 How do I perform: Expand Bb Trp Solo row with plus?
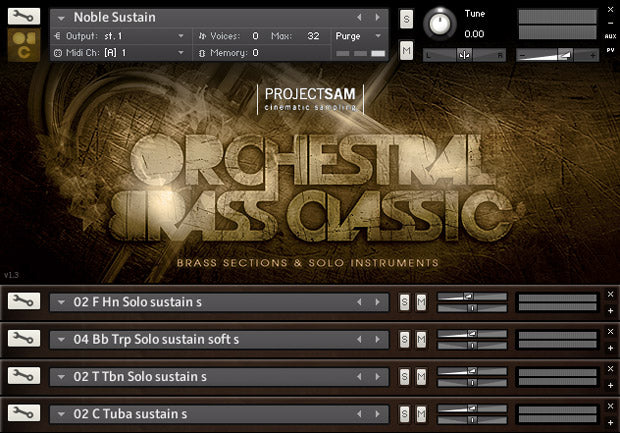pos(611,348)
